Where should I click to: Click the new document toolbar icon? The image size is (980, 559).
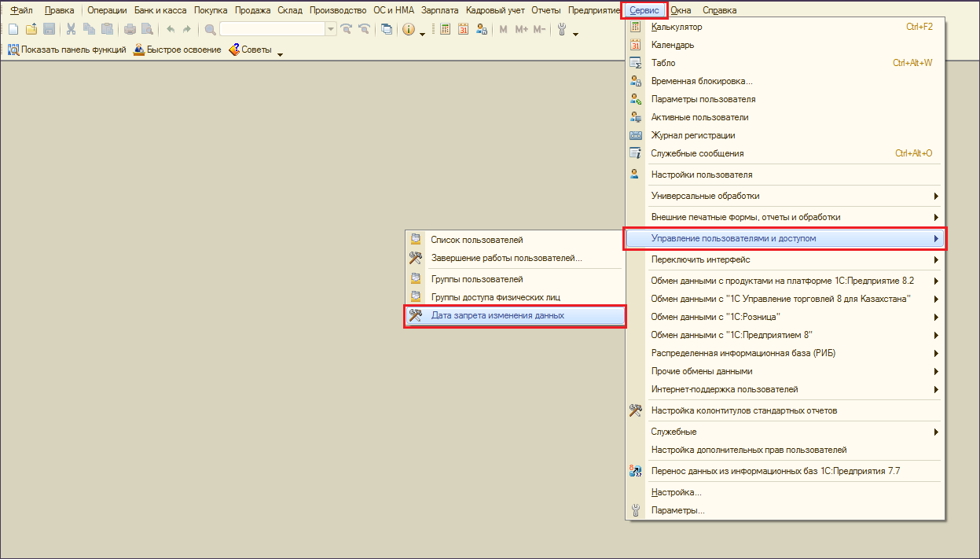point(13,30)
